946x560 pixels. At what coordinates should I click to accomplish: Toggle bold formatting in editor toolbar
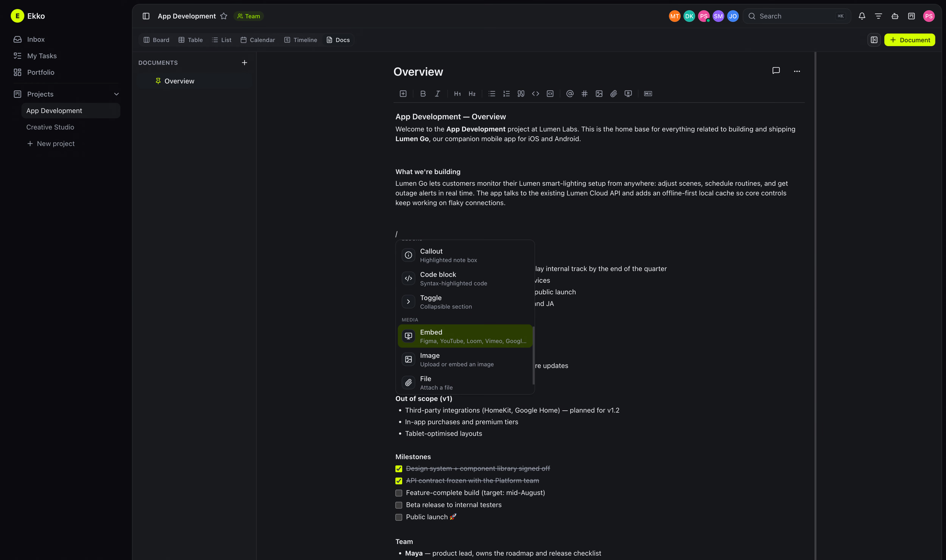point(423,93)
